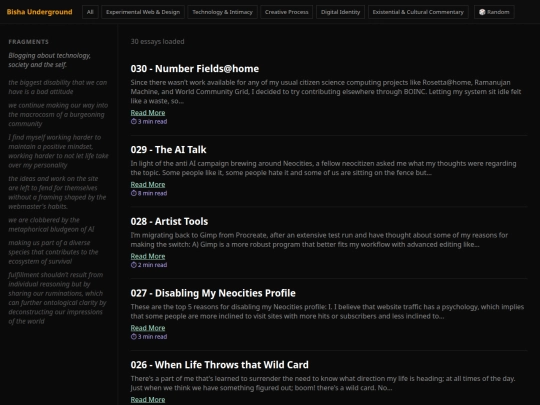
Task: Open essay title 029 - The AI Talk
Action: click(x=168, y=149)
